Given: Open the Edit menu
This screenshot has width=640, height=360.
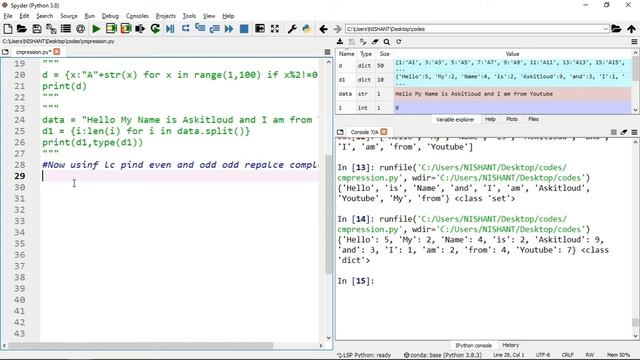Looking at the screenshot, I should point(24,16).
